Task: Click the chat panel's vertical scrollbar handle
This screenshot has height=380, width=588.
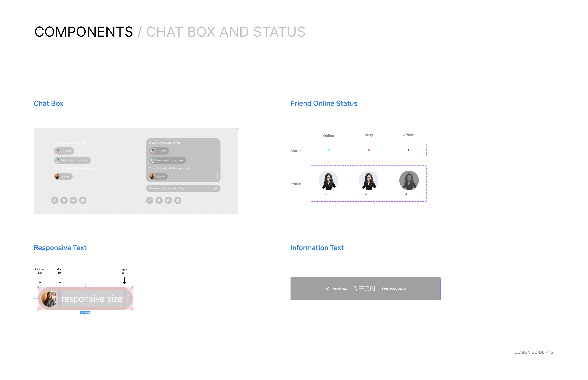Action: [217, 176]
